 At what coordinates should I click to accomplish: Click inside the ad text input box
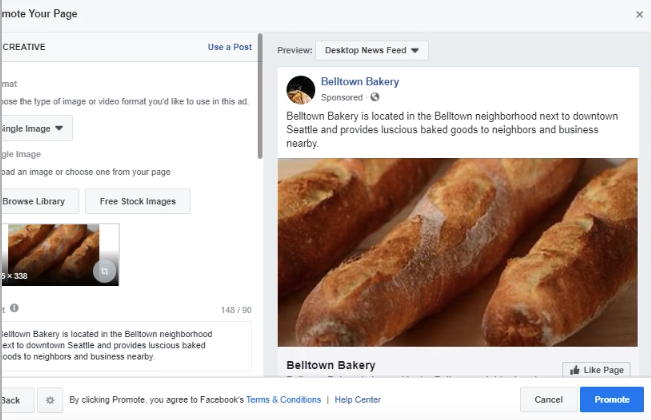pos(125,343)
